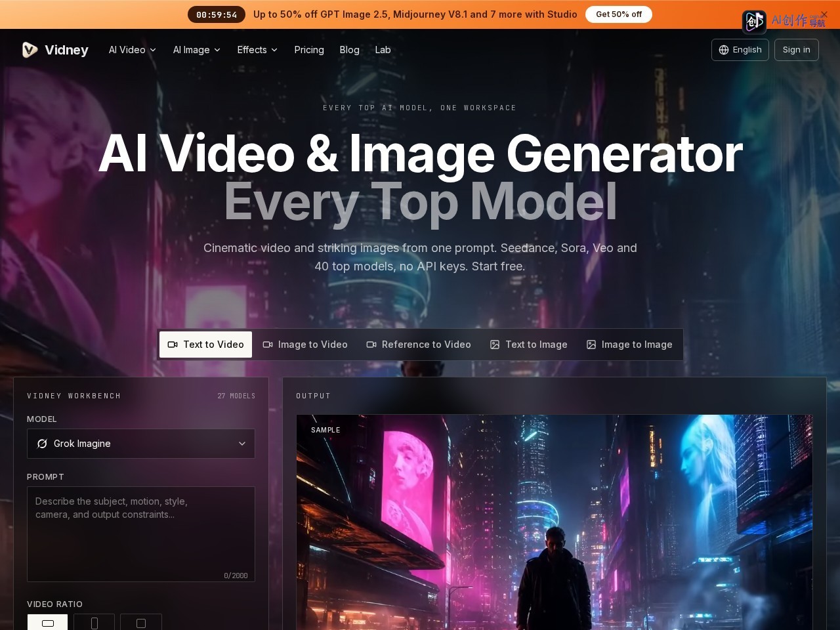Switch to the Text to Image tab
Screen dimensions: 840x630
529,345
